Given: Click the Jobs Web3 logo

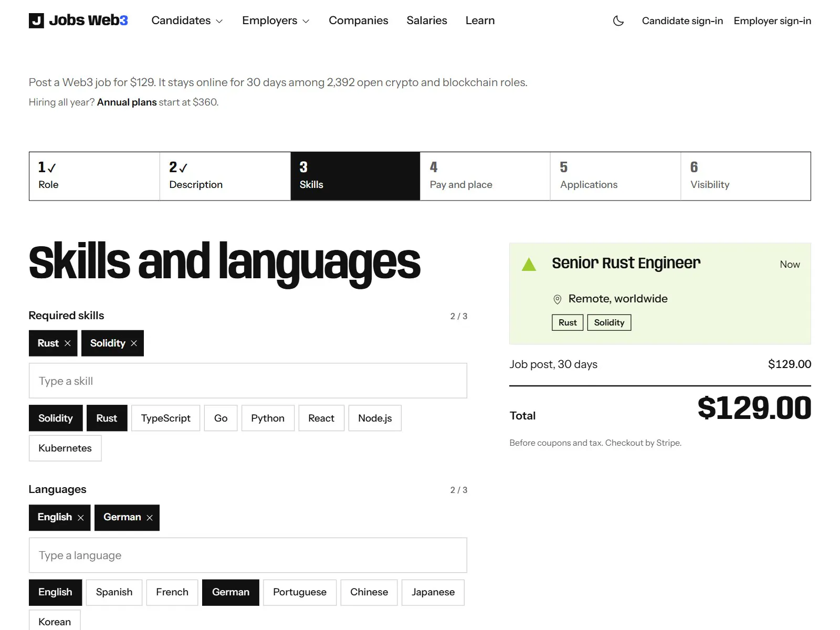Looking at the screenshot, I should pyautogui.click(x=78, y=20).
